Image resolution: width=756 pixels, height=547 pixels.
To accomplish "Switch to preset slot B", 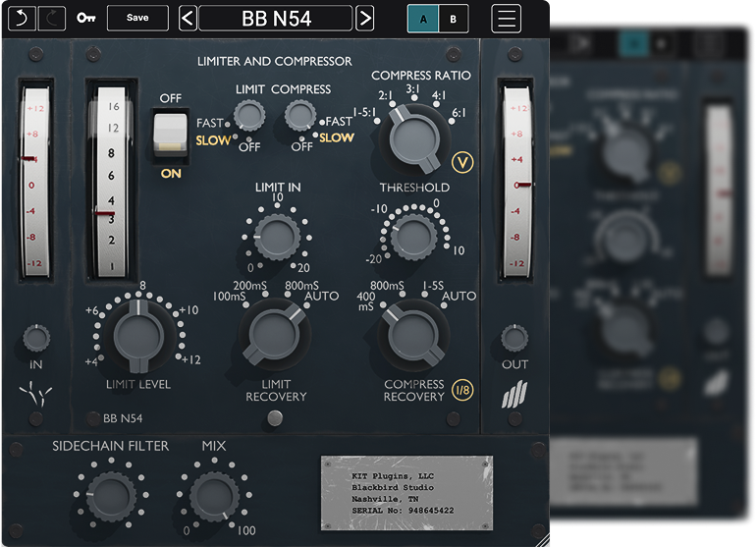I will tap(453, 19).
